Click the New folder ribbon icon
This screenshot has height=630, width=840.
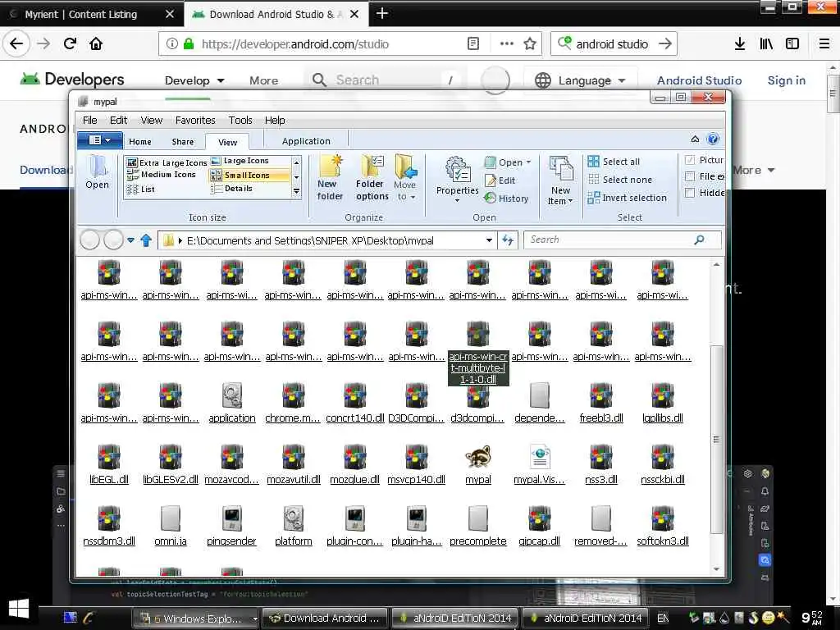coord(330,177)
